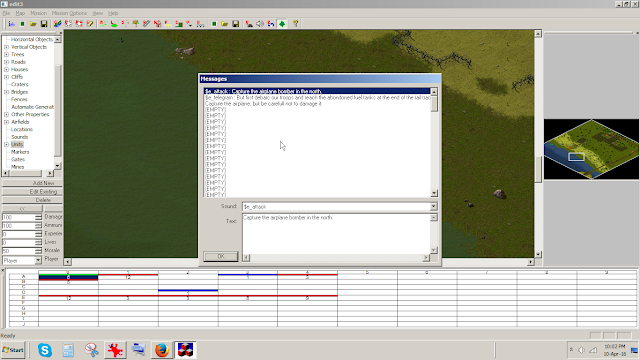Expand the Units tree node

point(7,144)
